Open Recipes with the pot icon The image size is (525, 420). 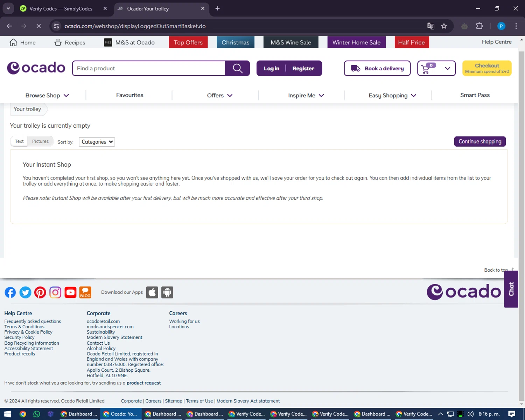click(58, 42)
